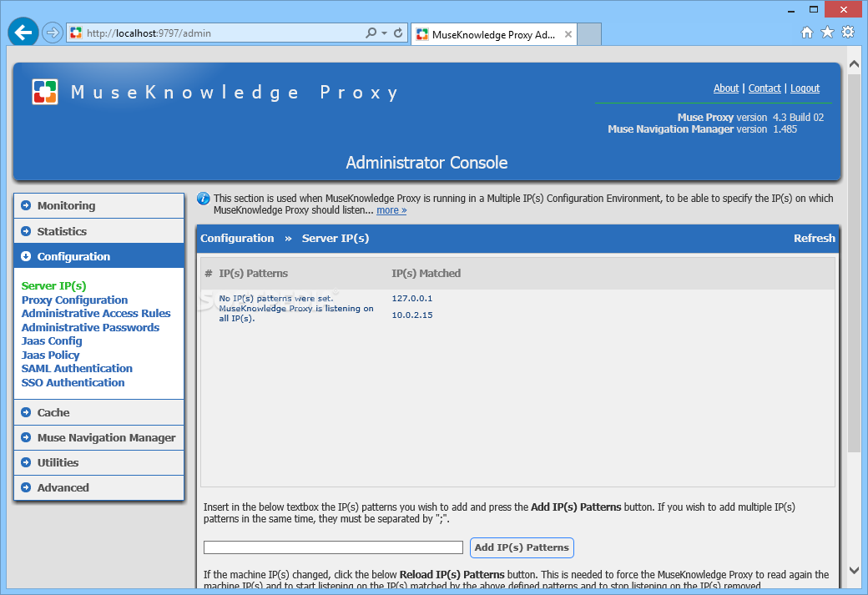Click Add IP(s) Patterns button
This screenshot has height=595, width=868.
[522, 547]
